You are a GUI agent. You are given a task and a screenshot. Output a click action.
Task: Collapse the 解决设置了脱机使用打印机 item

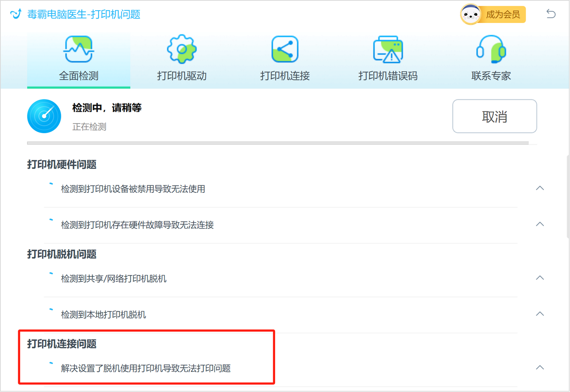540,367
